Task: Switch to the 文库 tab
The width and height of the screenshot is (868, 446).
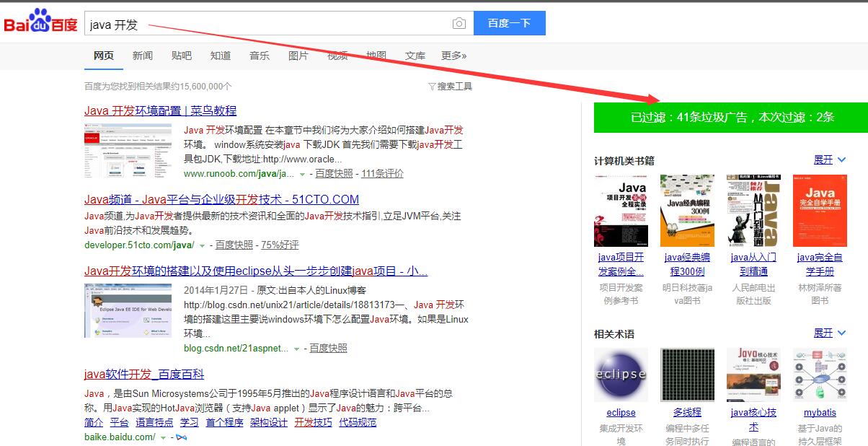Action: click(x=415, y=56)
